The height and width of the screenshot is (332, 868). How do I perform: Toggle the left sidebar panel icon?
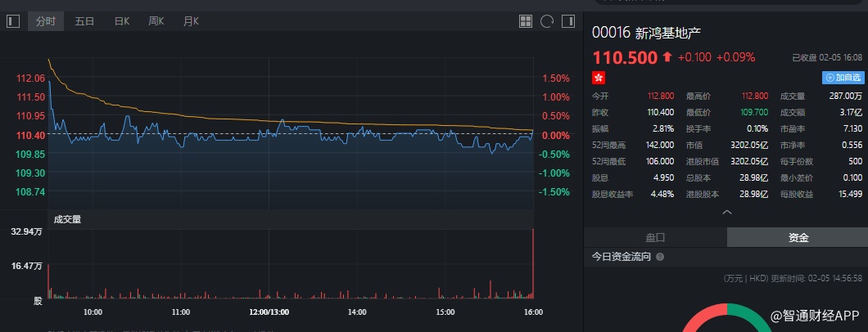click(12, 21)
